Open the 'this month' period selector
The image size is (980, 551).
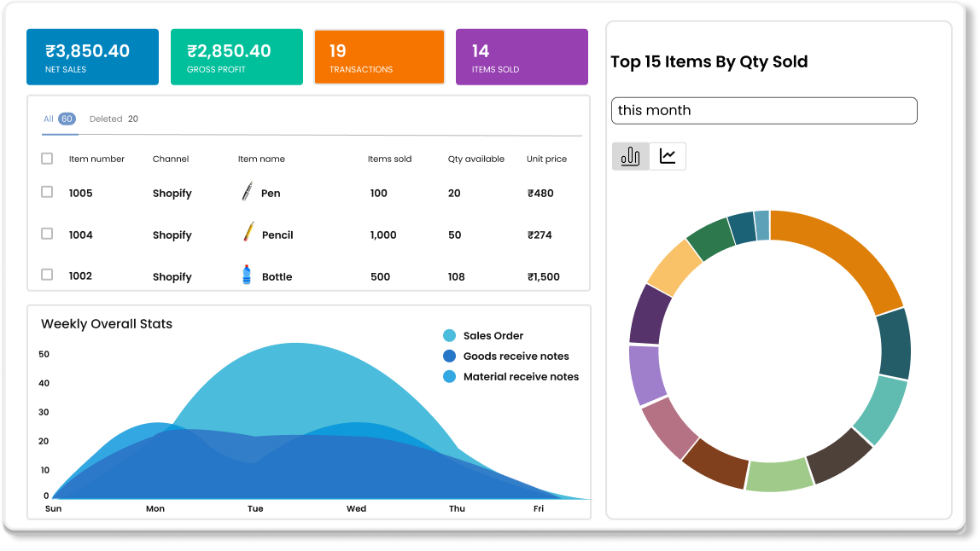764,110
